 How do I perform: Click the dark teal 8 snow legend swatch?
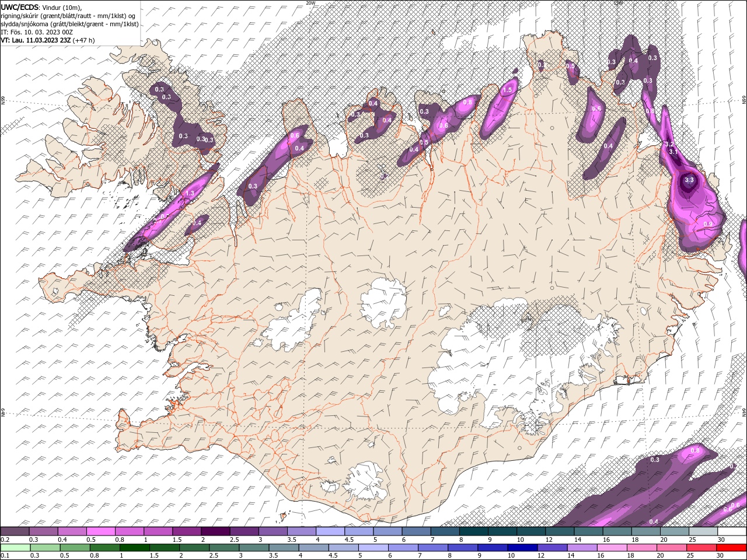tap(474, 531)
